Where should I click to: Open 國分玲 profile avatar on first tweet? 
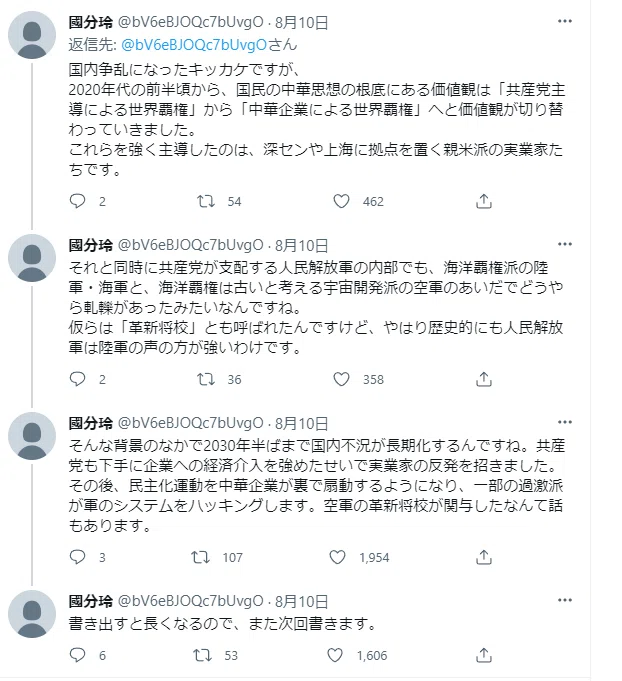coord(32,35)
